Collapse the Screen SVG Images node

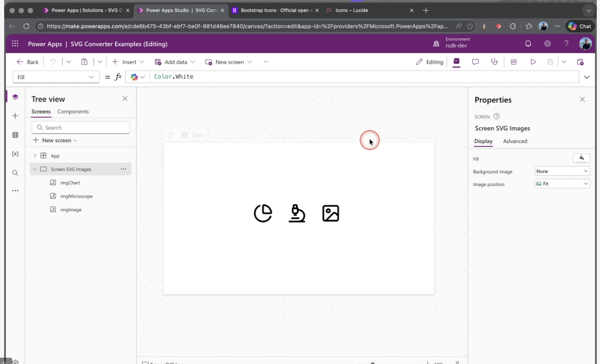(x=35, y=169)
